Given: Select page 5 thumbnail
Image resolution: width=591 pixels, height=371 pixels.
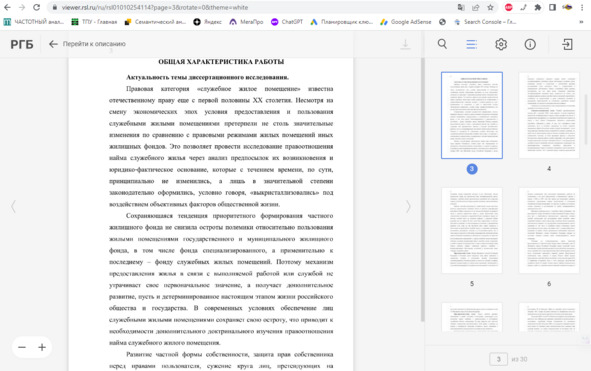Looking at the screenshot, I should 472,230.
